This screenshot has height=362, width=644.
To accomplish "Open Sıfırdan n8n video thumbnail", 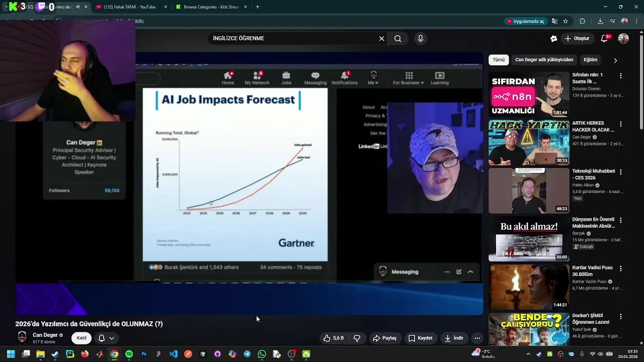I will 529,95.
